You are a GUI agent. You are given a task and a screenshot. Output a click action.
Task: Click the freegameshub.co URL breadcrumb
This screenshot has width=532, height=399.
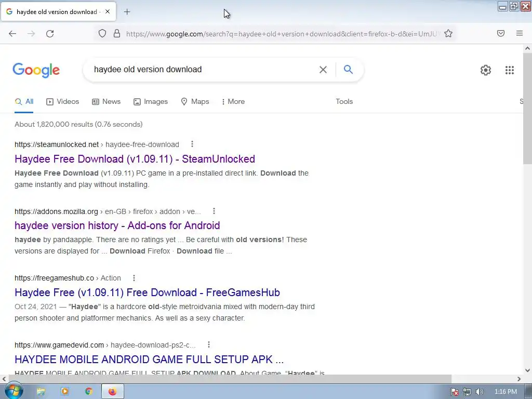[x=68, y=278]
